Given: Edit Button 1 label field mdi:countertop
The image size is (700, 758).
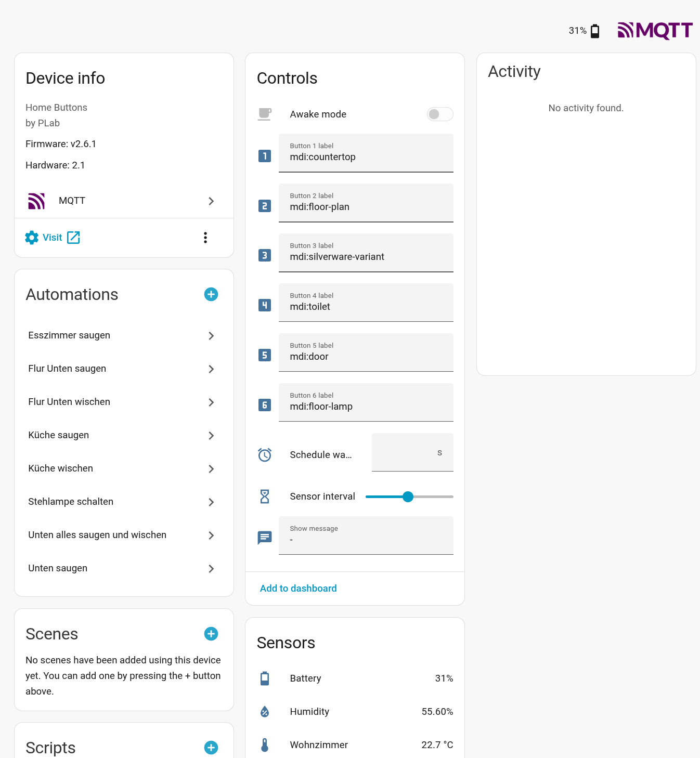Looking at the screenshot, I should coord(366,153).
